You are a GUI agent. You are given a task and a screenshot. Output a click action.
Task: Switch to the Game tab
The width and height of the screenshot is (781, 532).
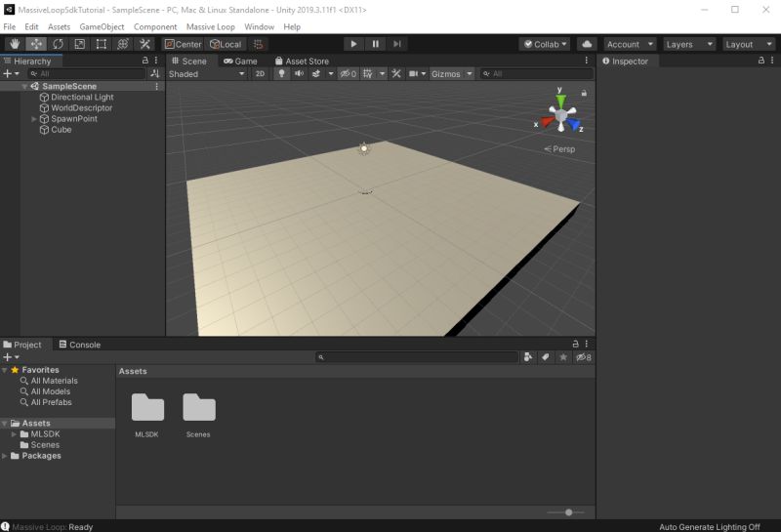[x=240, y=61]
